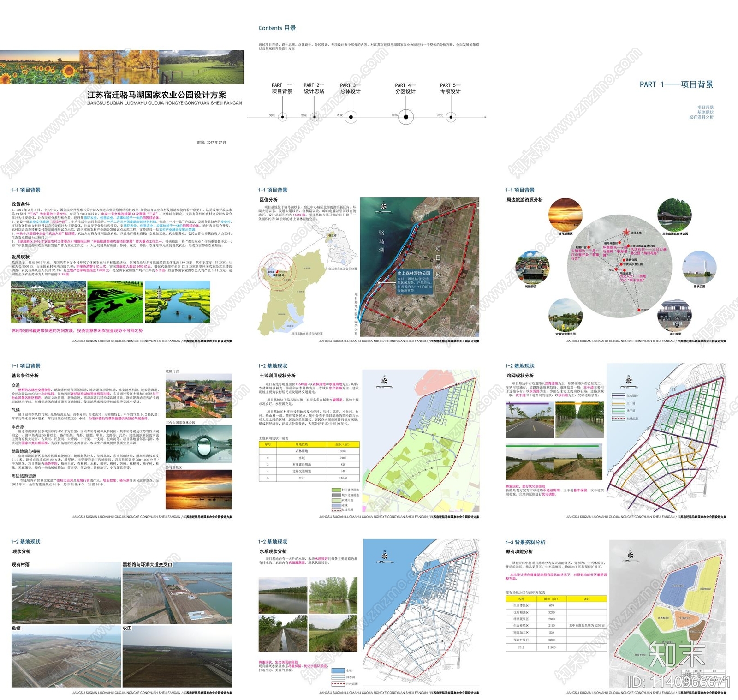Open the 雪枫公园 circular photo
The width and height of the screenshot is (738, 700).
[x=699, y=268]
